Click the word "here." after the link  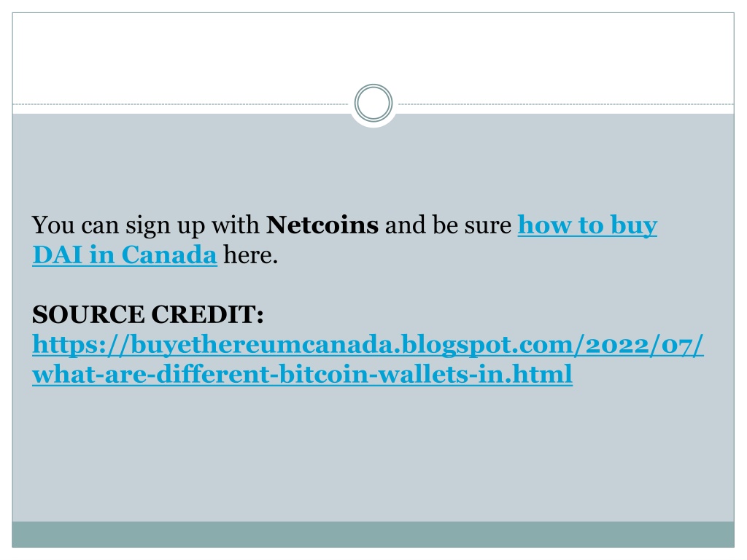251,254
